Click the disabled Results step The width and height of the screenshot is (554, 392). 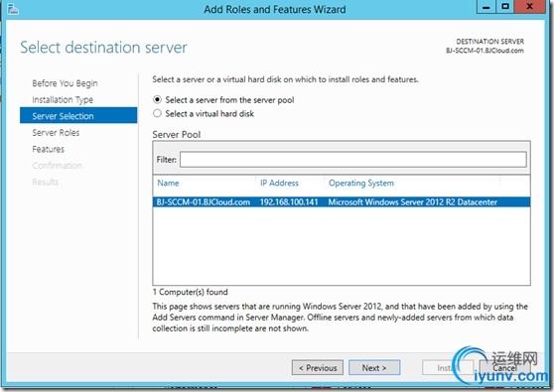(46, 183)
